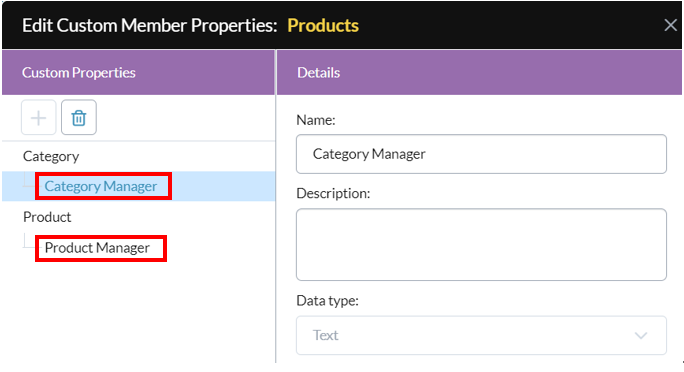Click the Custom Properties panel header
This screenshot has height=372, width=684.
pyautogui.click(x=139, y=72)
